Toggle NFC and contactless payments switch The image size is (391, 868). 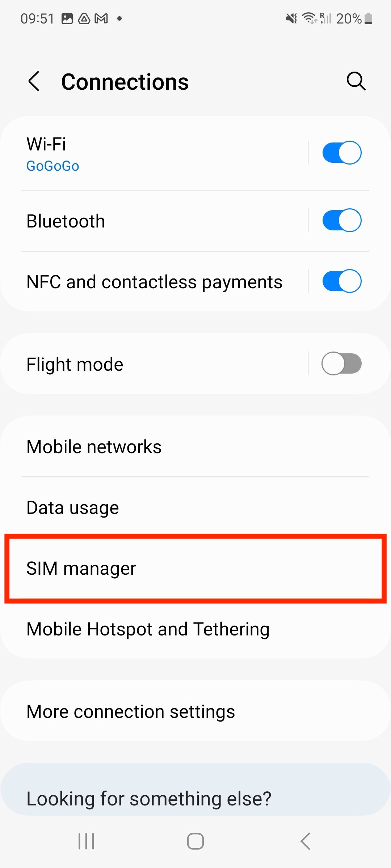pyautogui.click(x=342, y=281)
